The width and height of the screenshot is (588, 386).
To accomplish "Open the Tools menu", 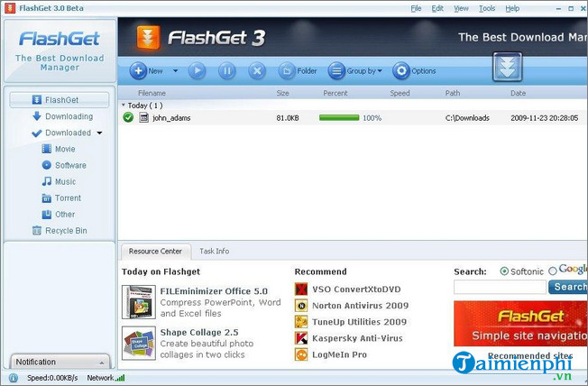I will (487, 8).
